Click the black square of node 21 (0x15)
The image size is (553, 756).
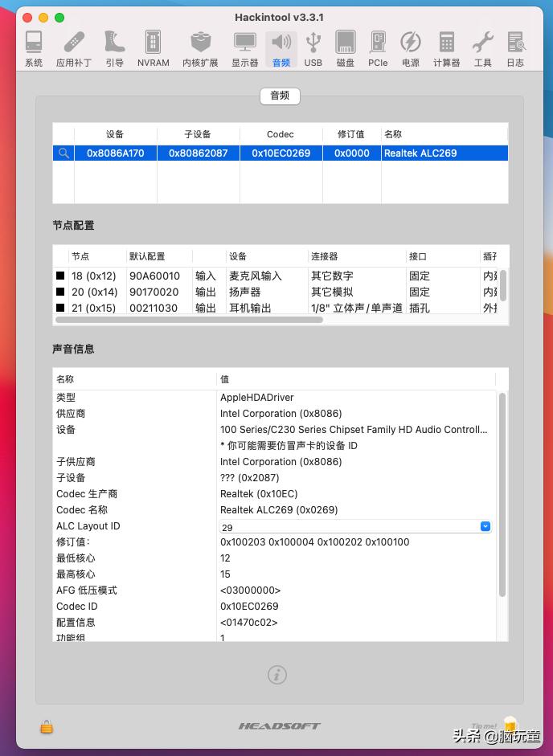coord(60,308)
